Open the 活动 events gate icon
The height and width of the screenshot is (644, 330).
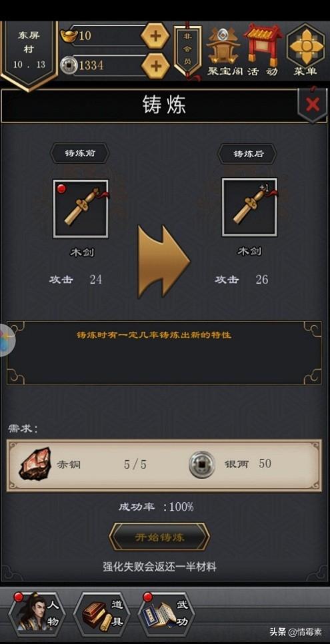263,51
